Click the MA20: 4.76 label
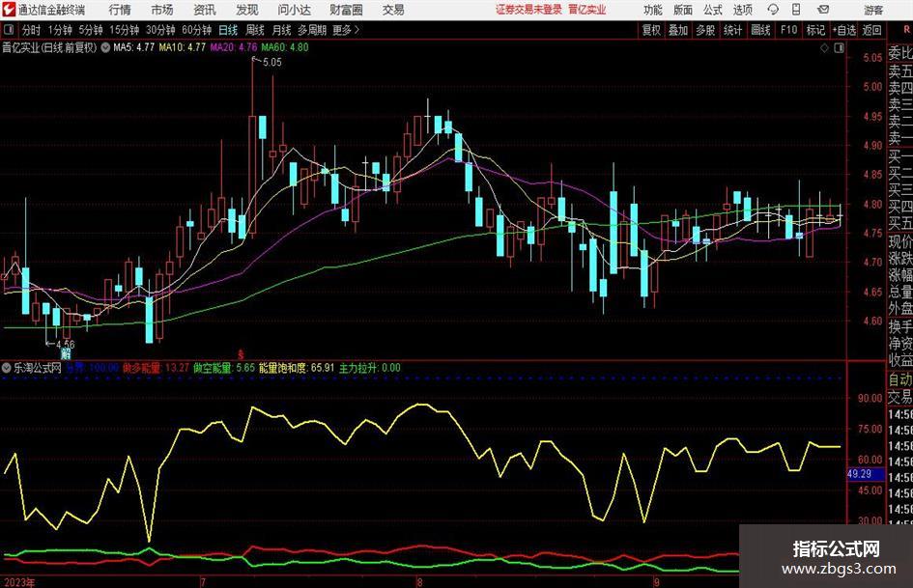The width and height of the screenshot is (913, 588). pos(234,47)
